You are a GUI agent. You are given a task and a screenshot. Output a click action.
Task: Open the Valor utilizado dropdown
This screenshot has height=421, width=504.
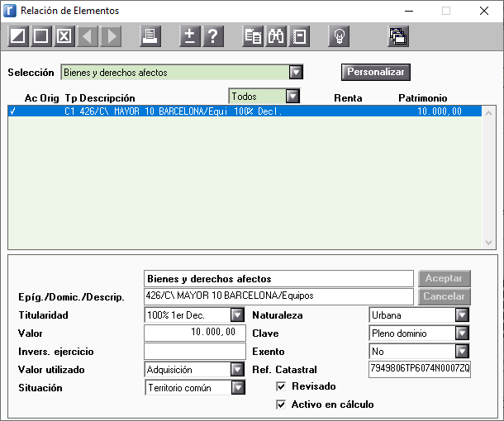coord(237,370)
